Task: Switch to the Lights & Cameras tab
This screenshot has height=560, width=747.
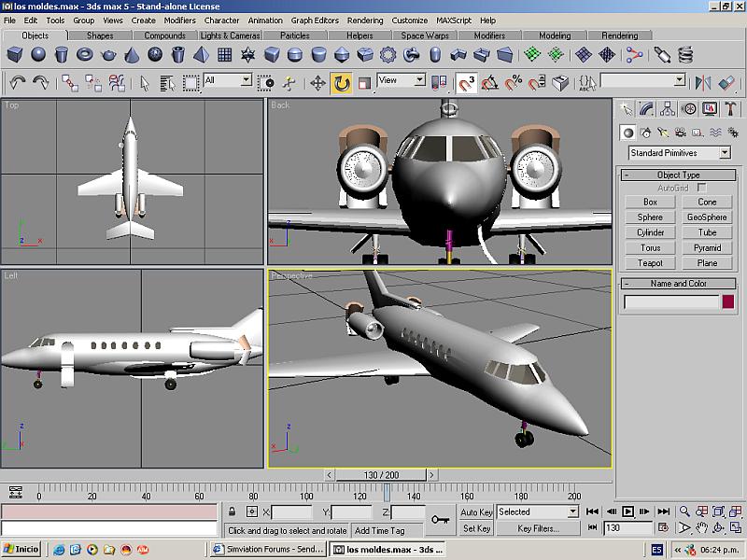Action: point(230,35)
